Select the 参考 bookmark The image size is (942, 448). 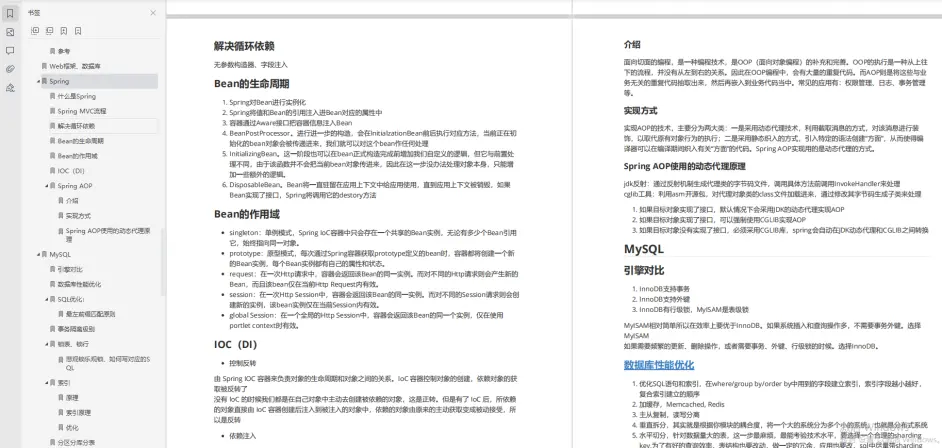[x=64, y=51]
